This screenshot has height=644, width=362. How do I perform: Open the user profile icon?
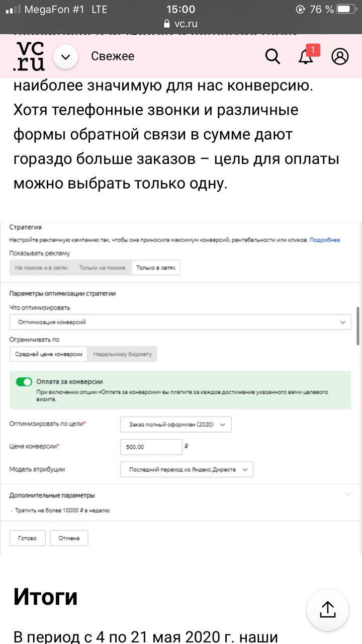click(340, 57)
